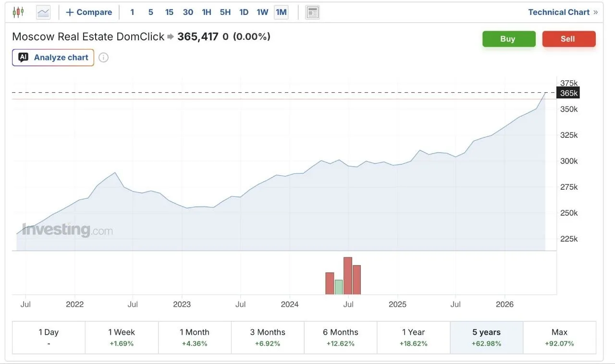Click the tallest red volume bar
This screenshot has width=615, height=364.
[348, 276]
